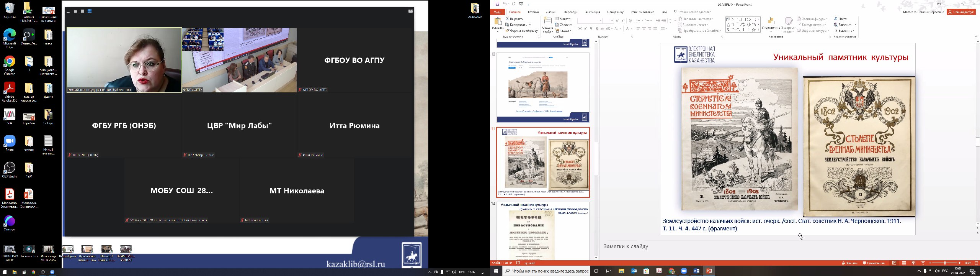Switch to reading view icon

pyautogui.click(x=913, y=263)
